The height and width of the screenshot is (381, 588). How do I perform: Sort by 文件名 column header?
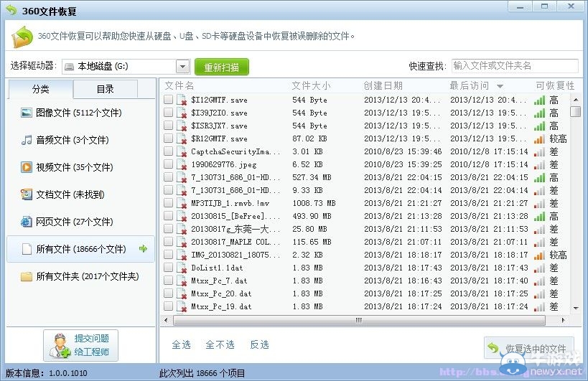[x=179, y=86]
